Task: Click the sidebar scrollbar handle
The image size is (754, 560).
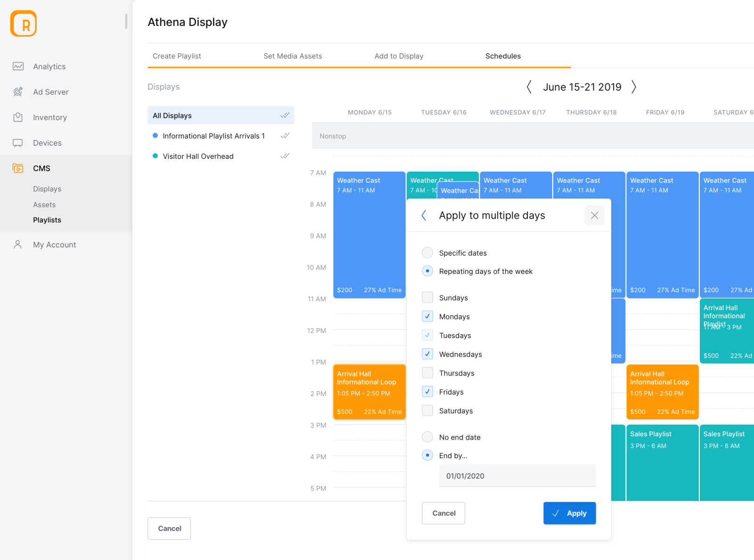Action: (x=126, y=22)
